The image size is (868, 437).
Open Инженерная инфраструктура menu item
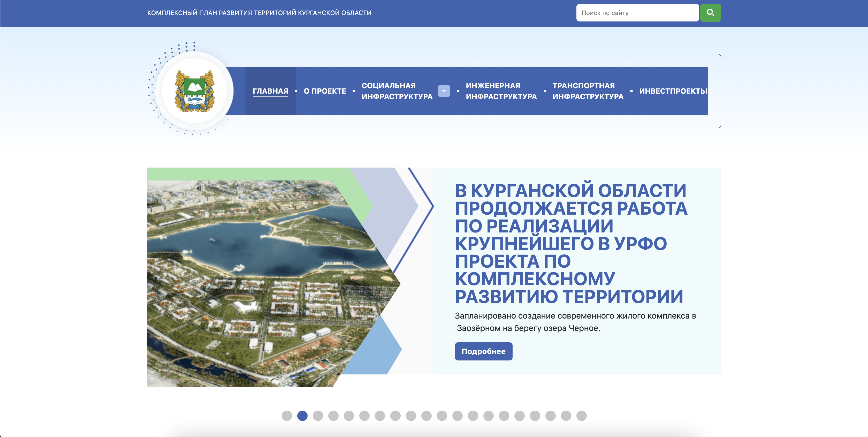(x=501, y=91)
